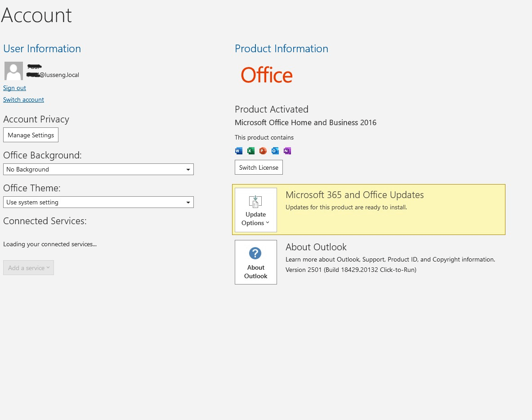Screen dimensions: 532x420
Task: Click the Update Options gear icon
Action: [255, 201]
